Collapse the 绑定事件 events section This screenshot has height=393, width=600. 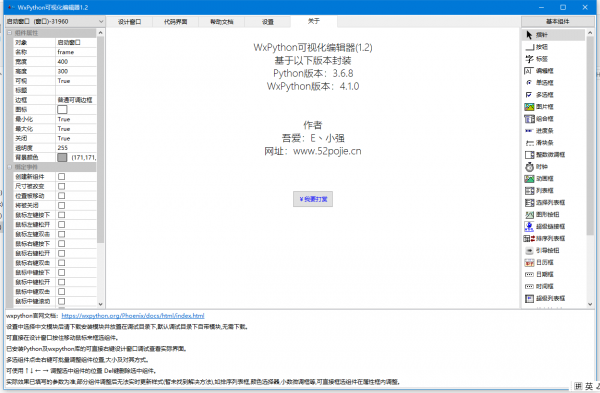coord(10,167)
